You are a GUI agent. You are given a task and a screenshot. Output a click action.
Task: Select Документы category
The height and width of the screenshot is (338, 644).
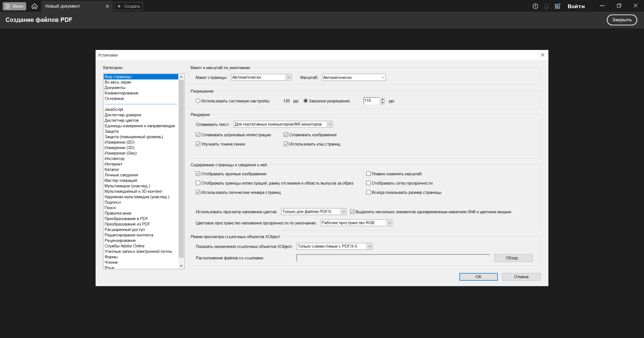click(x=141, y=88)
